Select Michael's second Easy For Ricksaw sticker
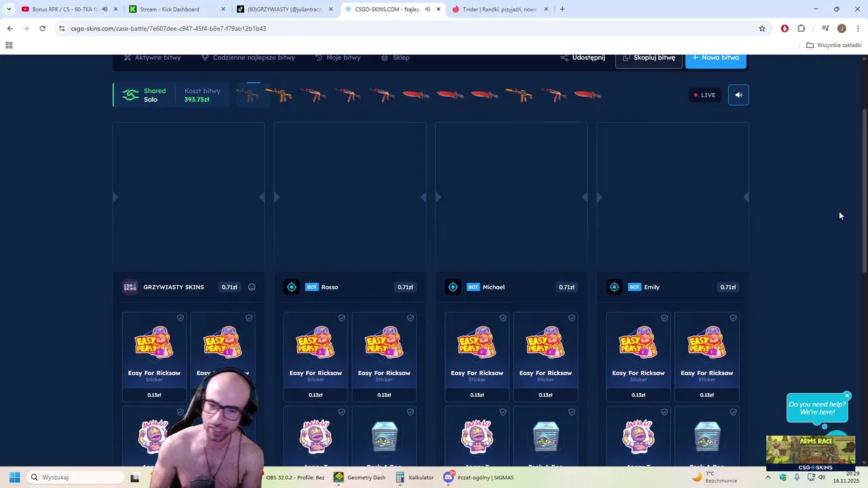The height and width of the screenshot is (488, 868). point(545,357)
